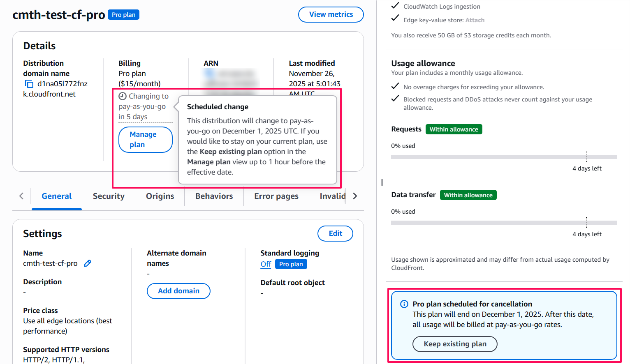Open Manage plan under Billing
The image size is (630, 364).
click(x=145, y=139)
